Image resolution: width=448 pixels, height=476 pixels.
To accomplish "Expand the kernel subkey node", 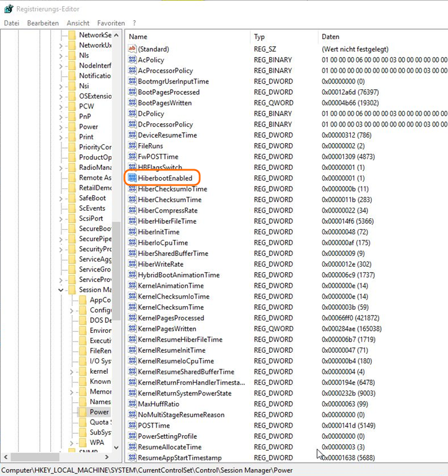I will coord(72,371).
